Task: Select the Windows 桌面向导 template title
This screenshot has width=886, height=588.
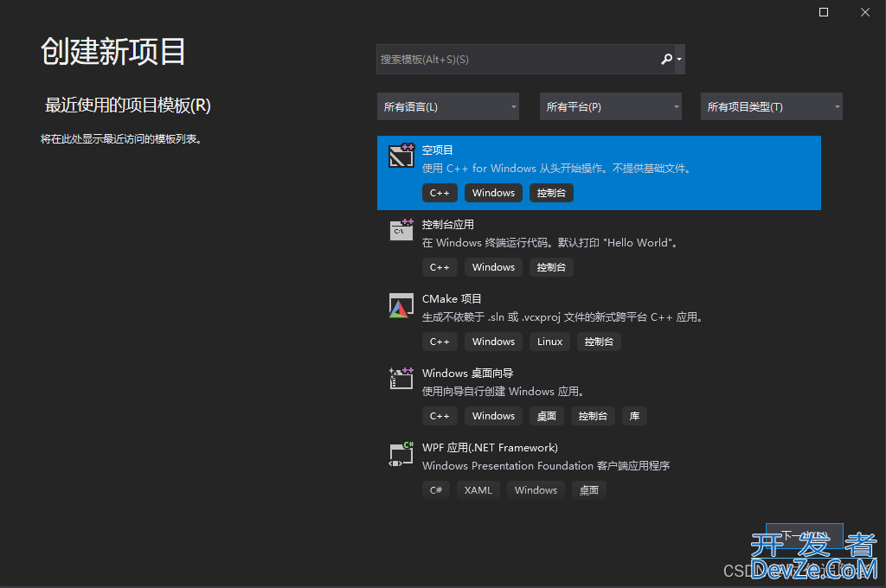Action: (468, 374)
